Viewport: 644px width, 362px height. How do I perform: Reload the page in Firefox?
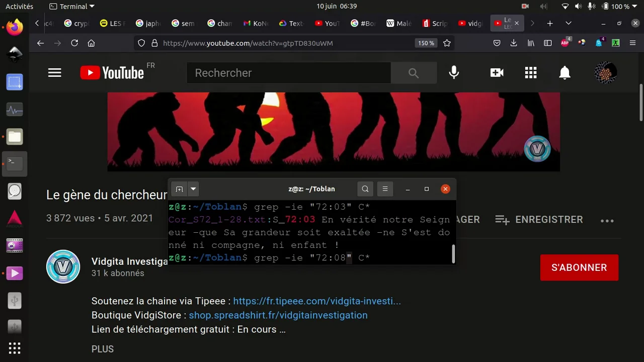point(74,43)
